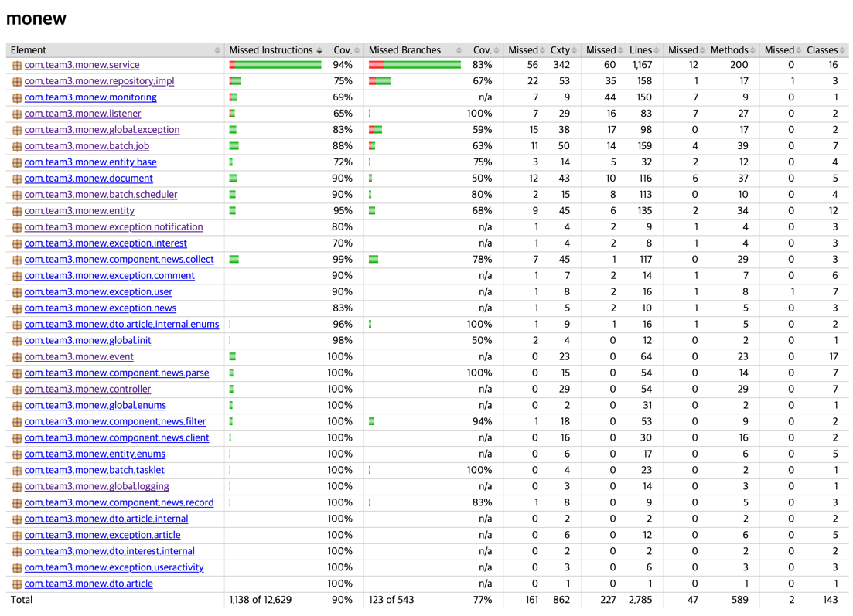Image resolution: width=853 pixels, height=616 pixels.
Task: Click package icon beside com.team3.monew.listener
Action: coord(17,114)
